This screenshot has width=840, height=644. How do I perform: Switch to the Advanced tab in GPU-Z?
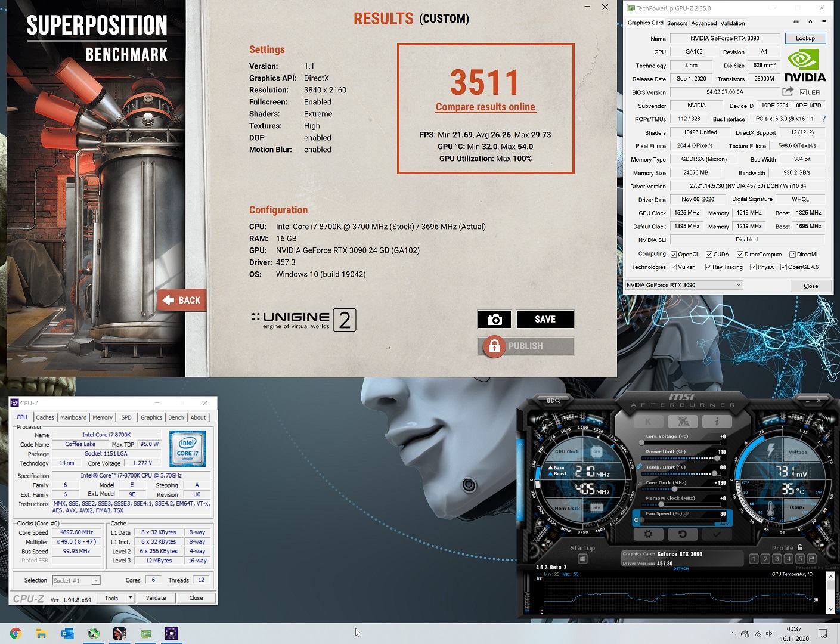[x=704, y=23]
